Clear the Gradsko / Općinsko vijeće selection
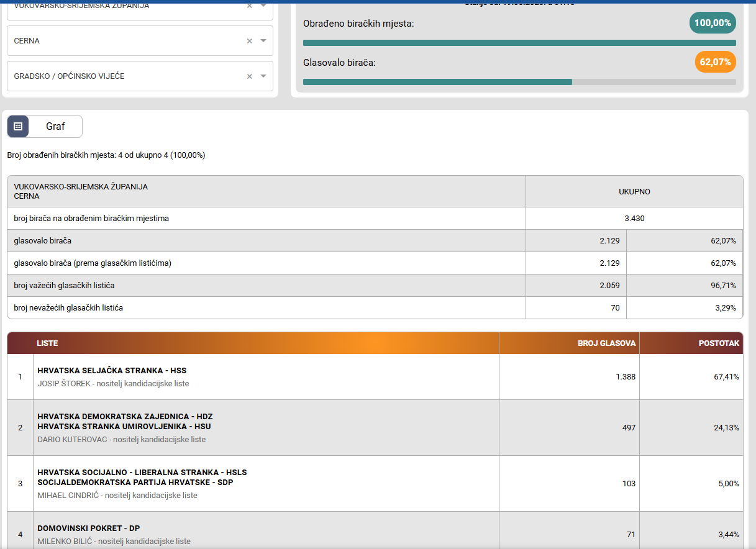 [x=250, y=76]
